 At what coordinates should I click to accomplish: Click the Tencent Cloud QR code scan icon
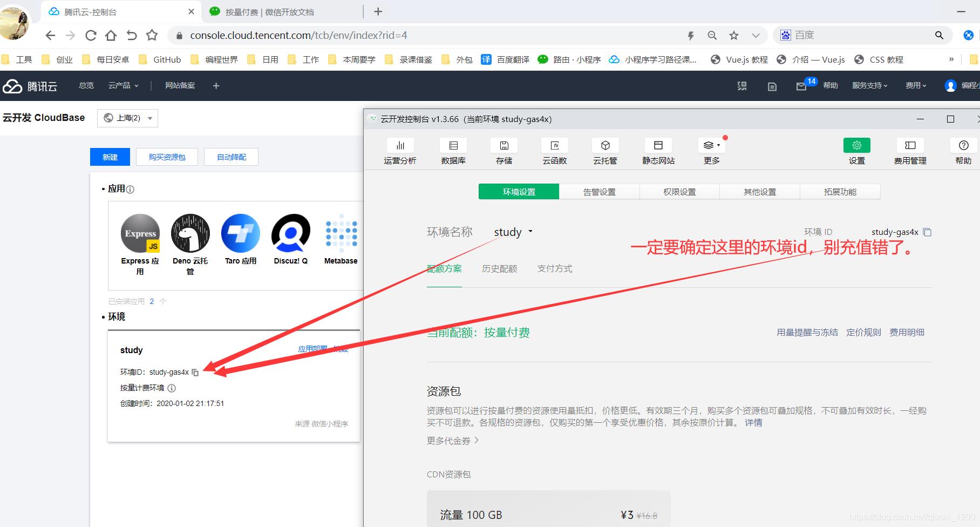(x=742, y=86)
